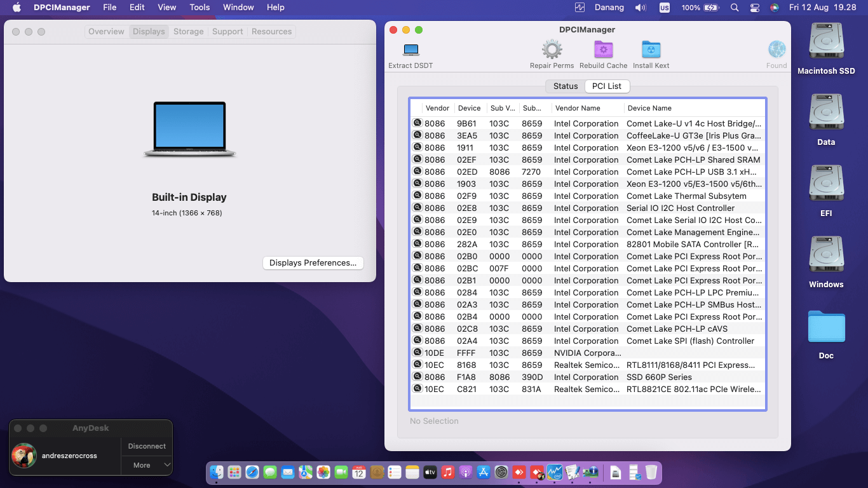Open Messages from the Dock
868x488 pixels.
(x=270, y=472)
